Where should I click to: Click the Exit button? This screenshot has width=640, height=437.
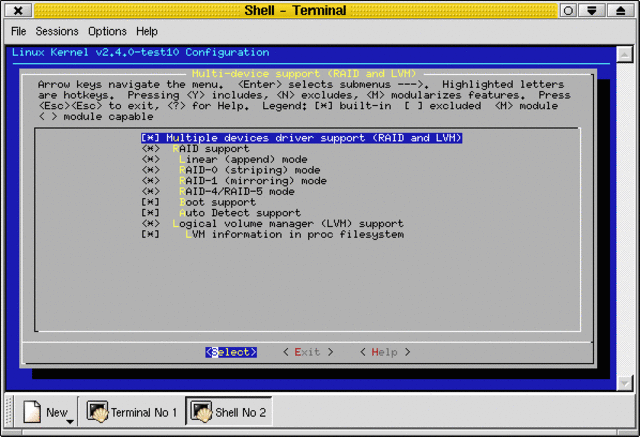pos(308,352)
